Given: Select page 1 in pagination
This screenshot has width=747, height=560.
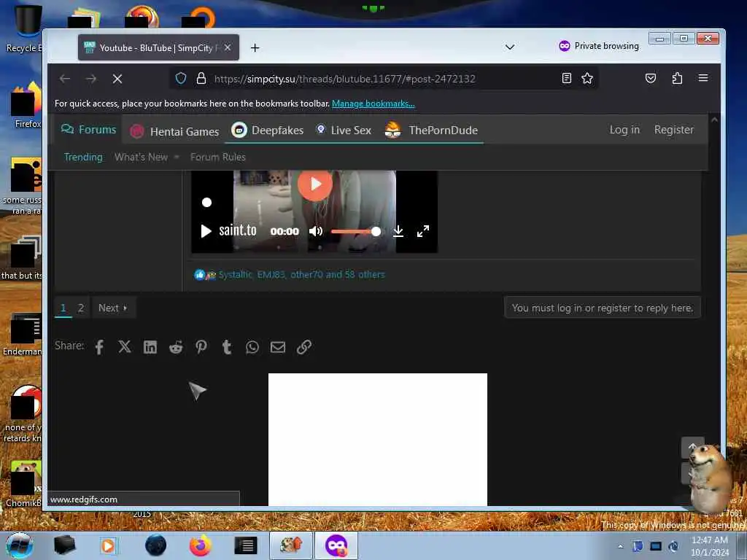Looking at the screenshot, I should (63, 308).
